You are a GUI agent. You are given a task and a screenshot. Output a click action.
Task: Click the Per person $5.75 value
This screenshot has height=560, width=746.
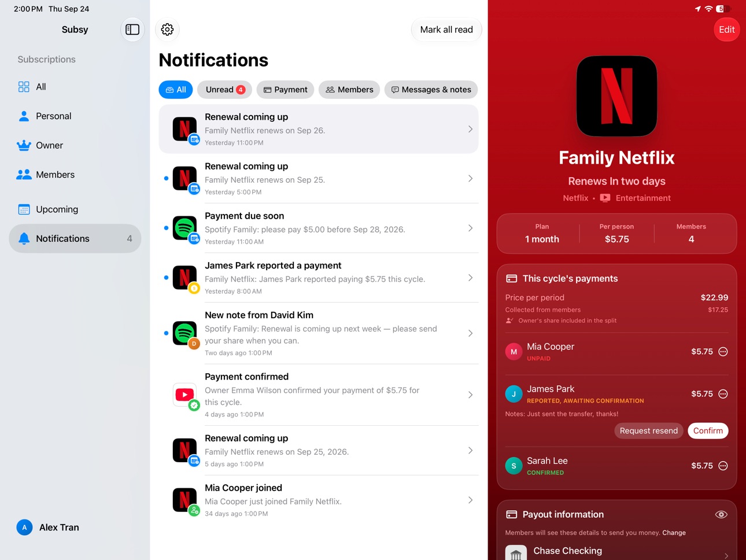click(616, 240)
